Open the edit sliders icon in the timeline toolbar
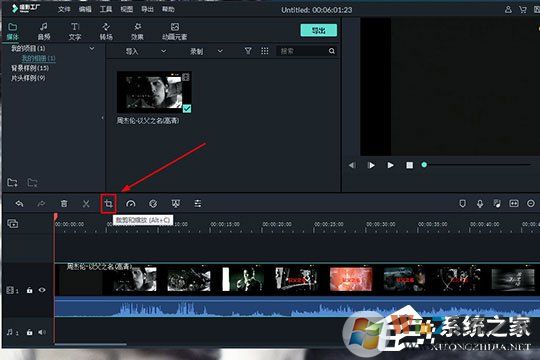 pyautogui.click(x=198, y=204)
